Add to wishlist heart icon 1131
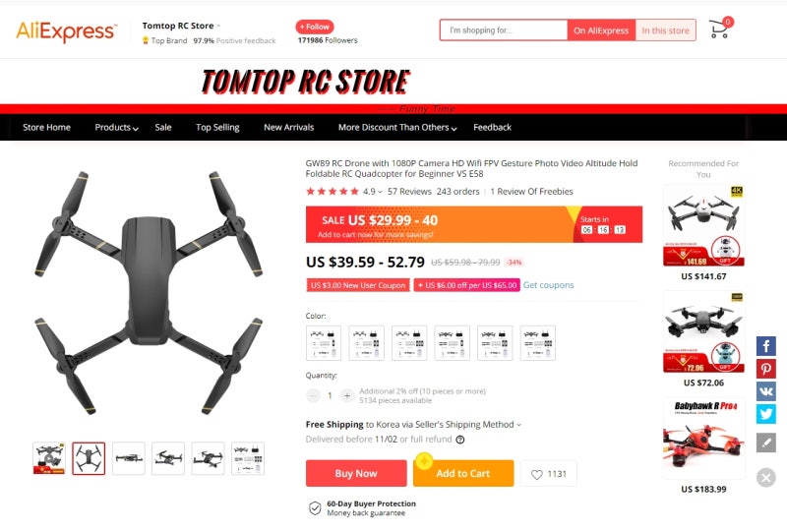 pos(549,474)
